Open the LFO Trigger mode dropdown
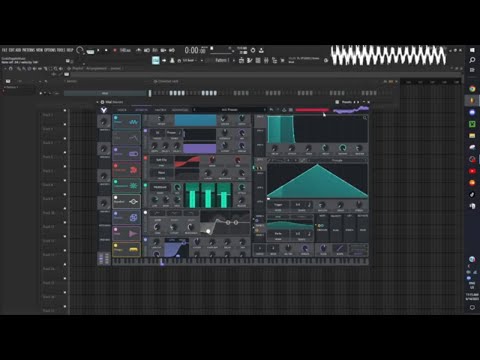 pos(278,205)
